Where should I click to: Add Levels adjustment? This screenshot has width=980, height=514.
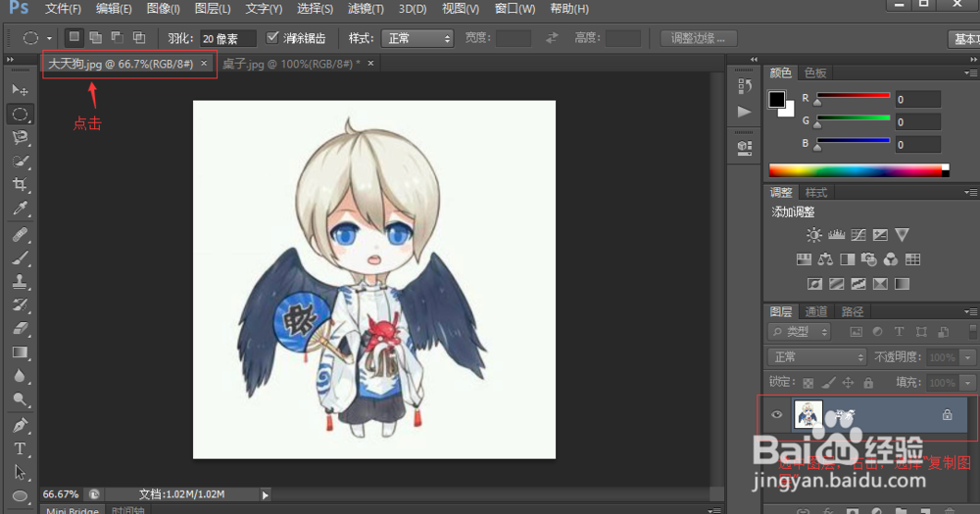[x=836, y=235]
